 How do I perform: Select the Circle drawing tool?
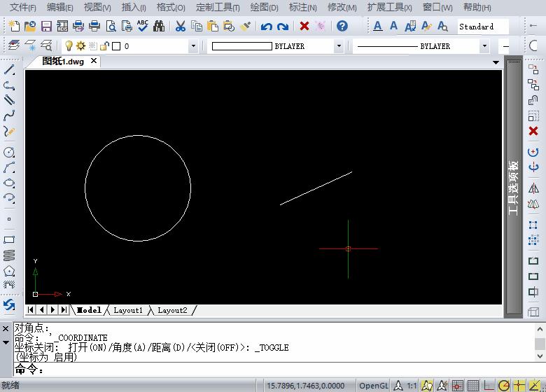[x=9, y=152]
